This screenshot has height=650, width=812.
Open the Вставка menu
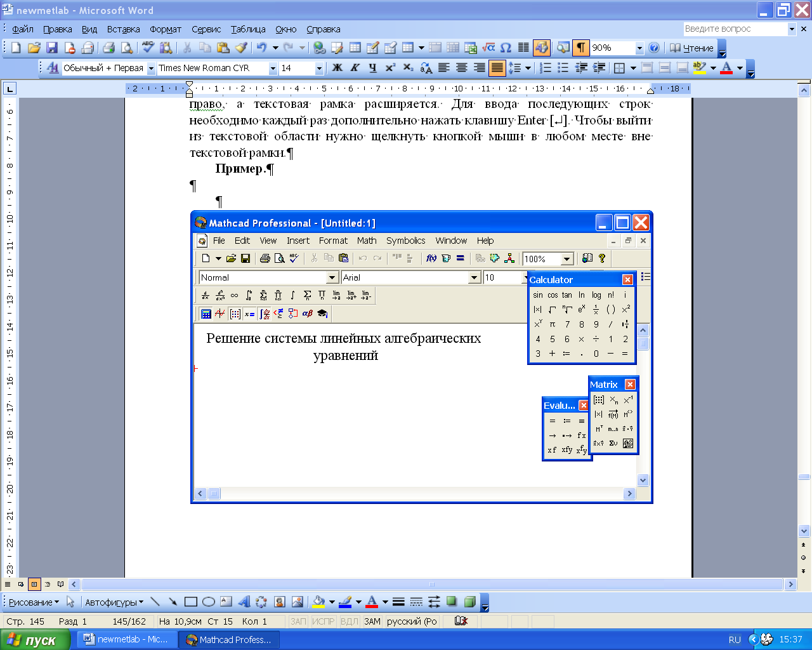[x=123, y=29]
